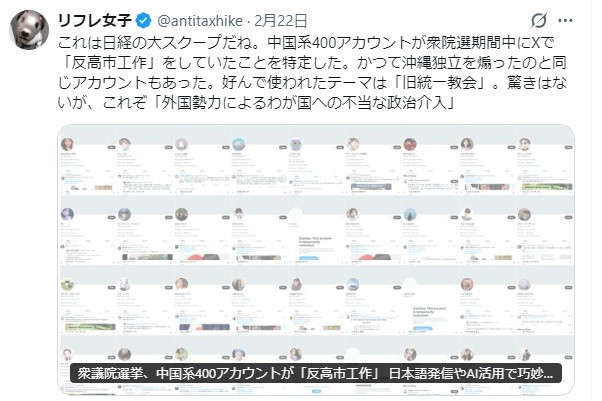Click the first restricted-account caution notice in the preview
This screenshot has width=602, height=401.
[315, 242]
